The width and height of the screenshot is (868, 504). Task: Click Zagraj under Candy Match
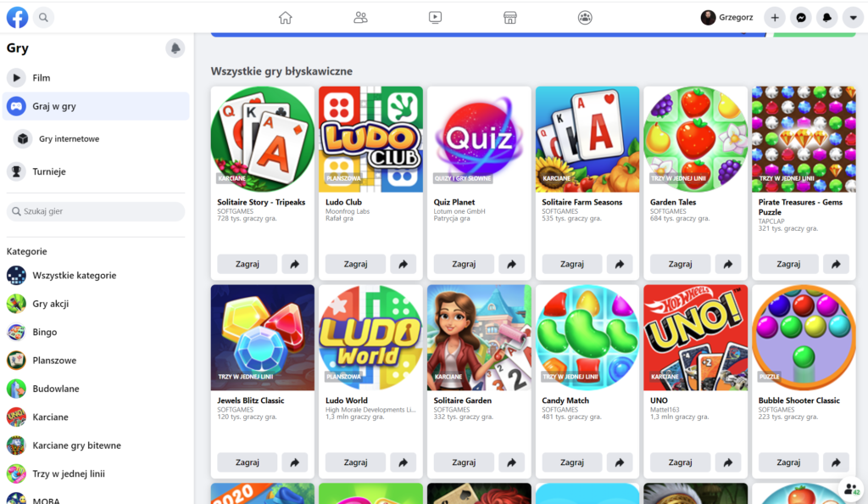coord(572,462)
